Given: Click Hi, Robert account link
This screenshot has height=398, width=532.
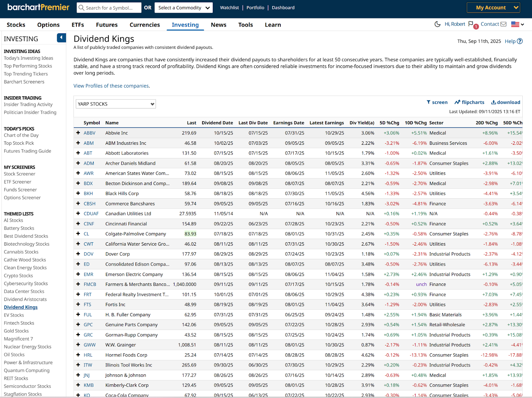Looking at the screenshot, I should tap(455, 24).
